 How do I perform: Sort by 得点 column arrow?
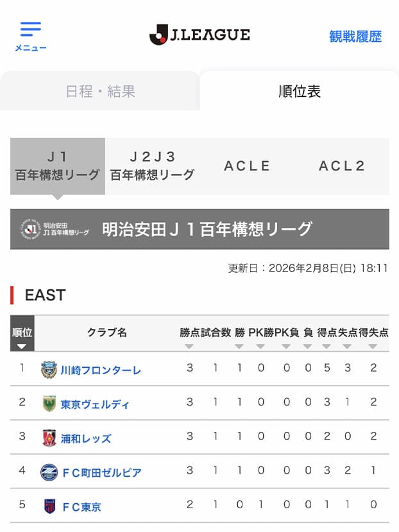click(x=327, y=347)
